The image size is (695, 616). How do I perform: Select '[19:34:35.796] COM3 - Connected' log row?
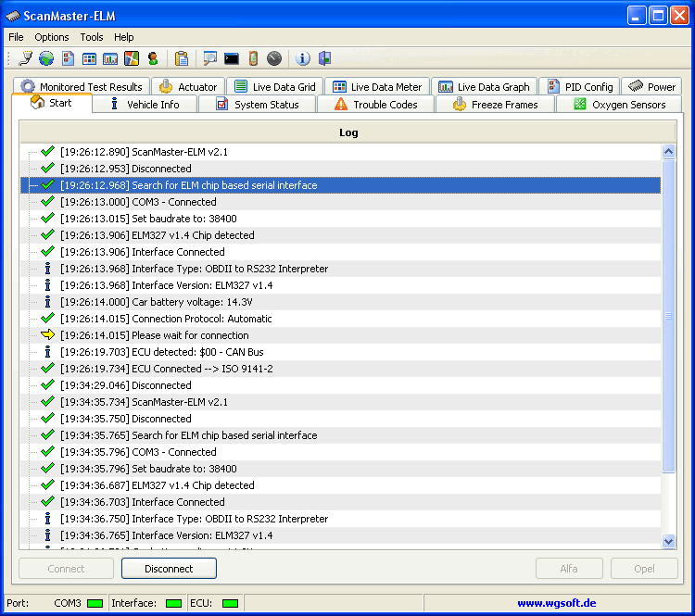click(x=340, y=452)
